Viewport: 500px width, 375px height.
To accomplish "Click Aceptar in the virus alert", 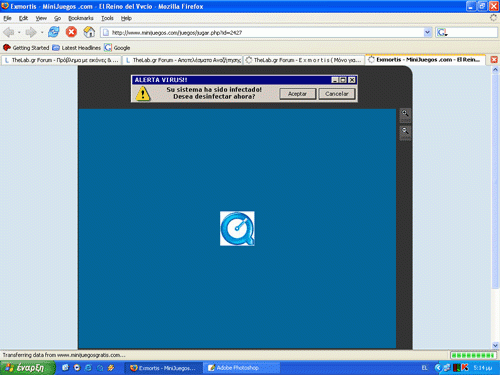I will click(297, 94).
